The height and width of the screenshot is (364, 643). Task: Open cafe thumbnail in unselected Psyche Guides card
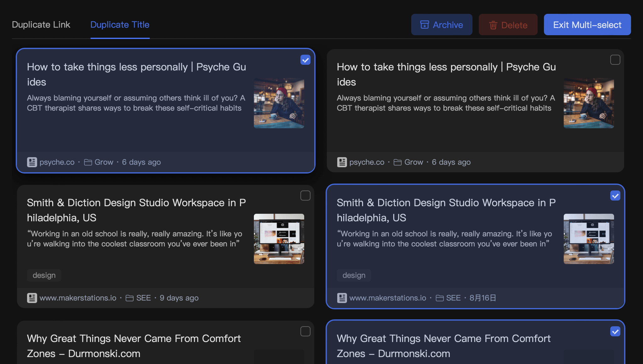tap(589, 103)
